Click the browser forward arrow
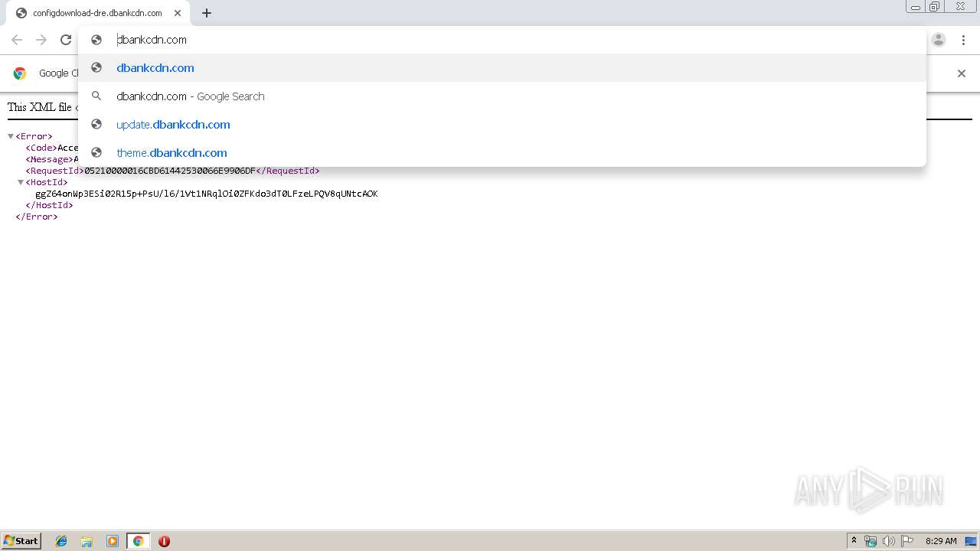 click(x=41, y=40)
